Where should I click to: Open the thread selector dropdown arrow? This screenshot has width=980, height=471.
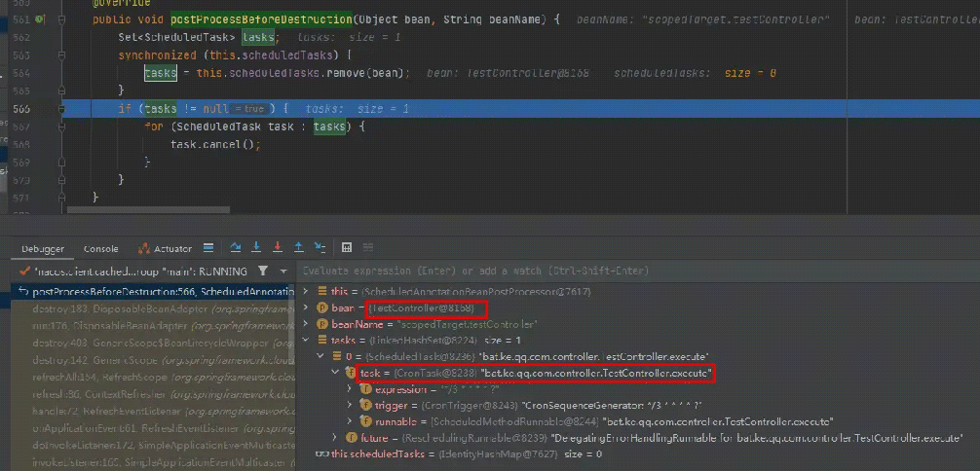[283, 271]
